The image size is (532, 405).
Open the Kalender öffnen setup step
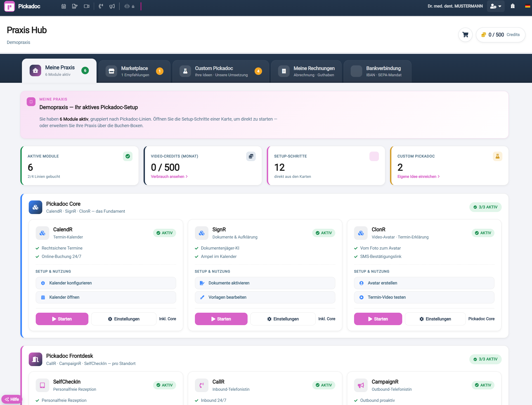click(106, 297)
